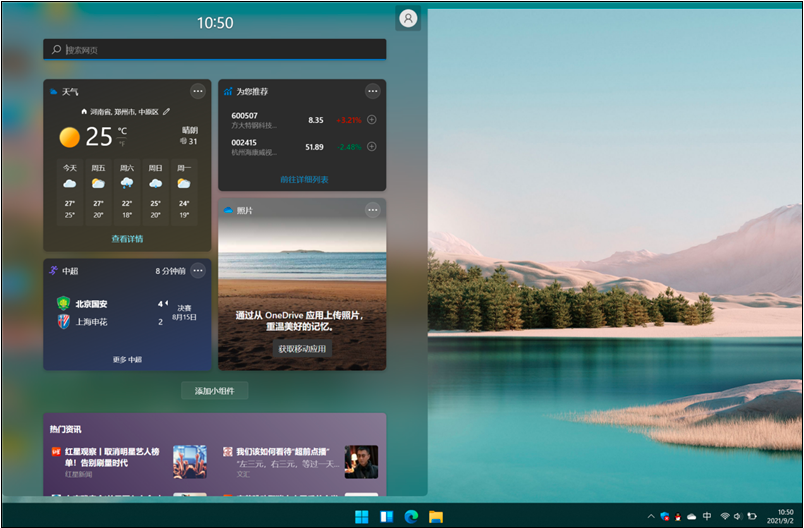Screen dimensions: 804x528
Task: Open the Widgets taskbar icon
Action: 386,517
